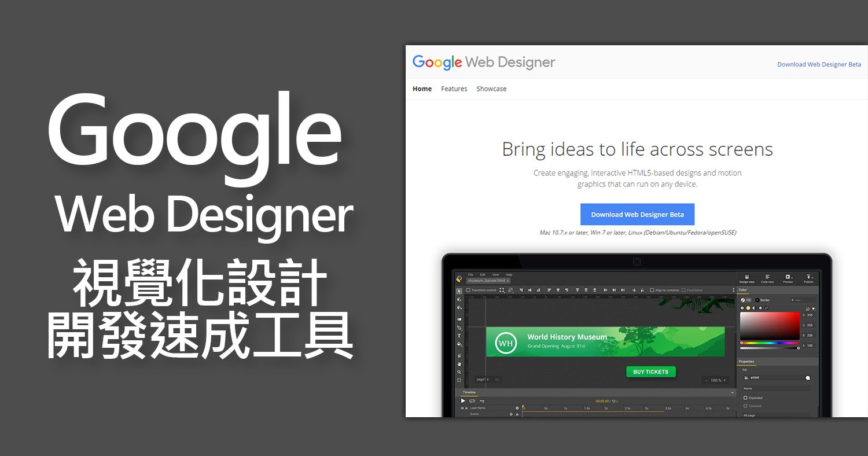The height and width of the screenshot is (456, 868).
Task: Select the Paint bucket tool in left toolbar
Action: (x=459, y=344)
